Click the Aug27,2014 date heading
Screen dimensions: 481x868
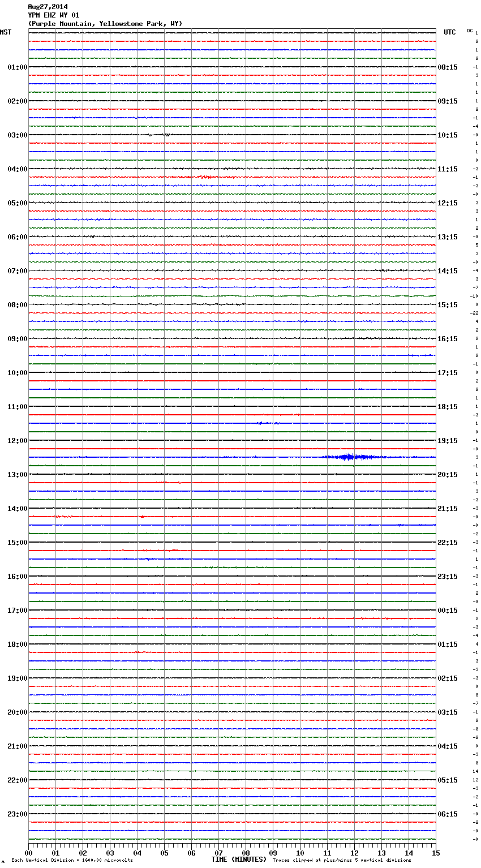click(48, 7)
